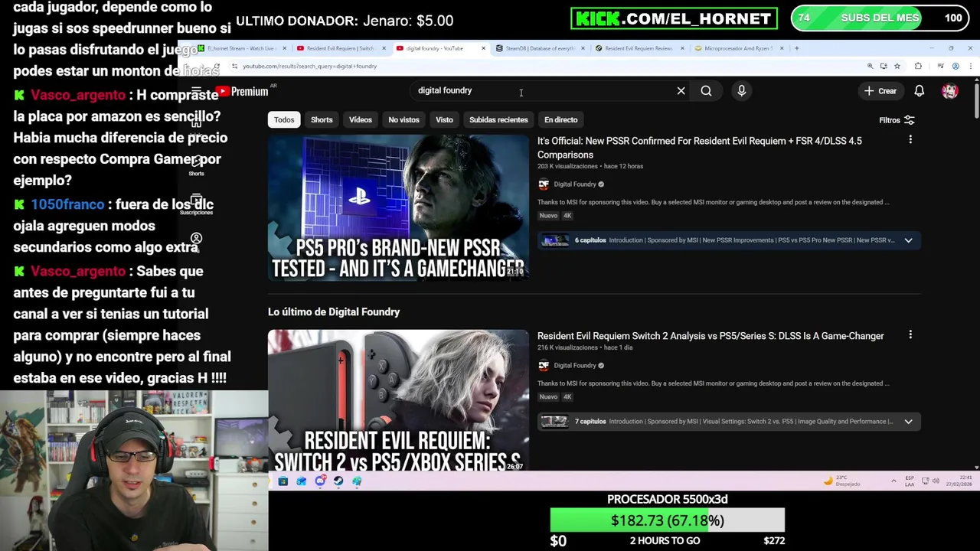Open options menu for Switch 2 Analysis video
Image resolution: width=980 pixels, height=551 pixels.
(910, 335)
